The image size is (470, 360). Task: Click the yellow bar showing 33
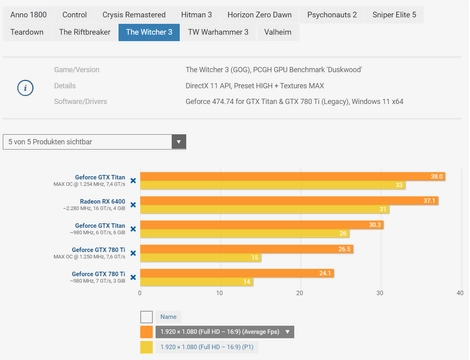pos(273,185)
